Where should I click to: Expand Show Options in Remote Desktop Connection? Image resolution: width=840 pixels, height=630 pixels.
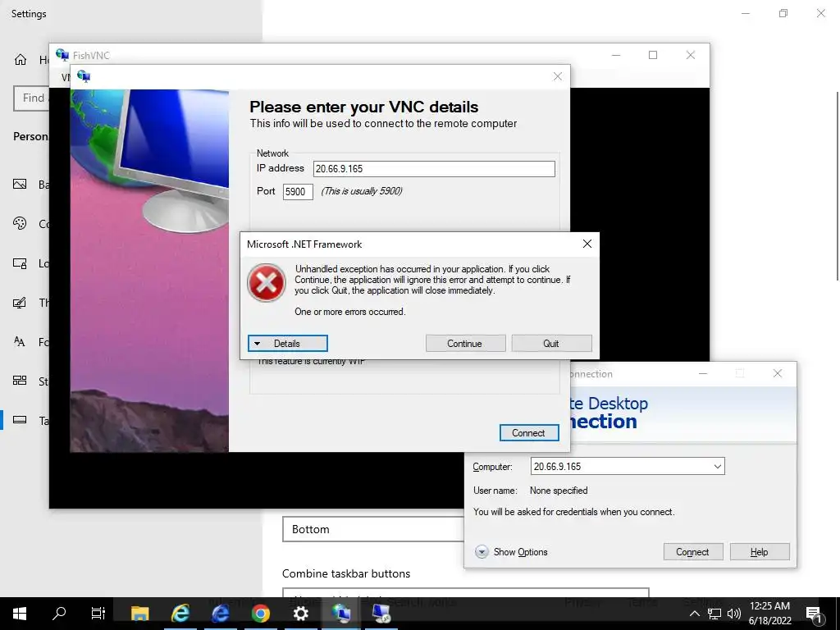[512, 552]
